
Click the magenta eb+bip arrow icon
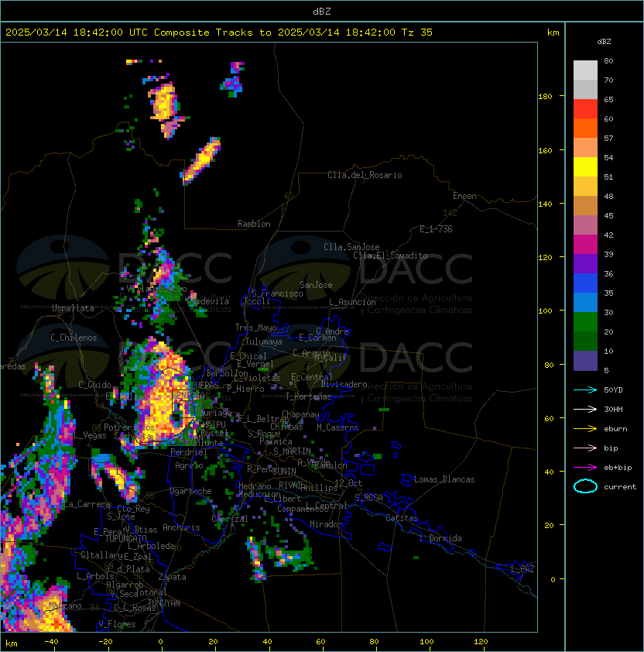click(x=585, y=468)
